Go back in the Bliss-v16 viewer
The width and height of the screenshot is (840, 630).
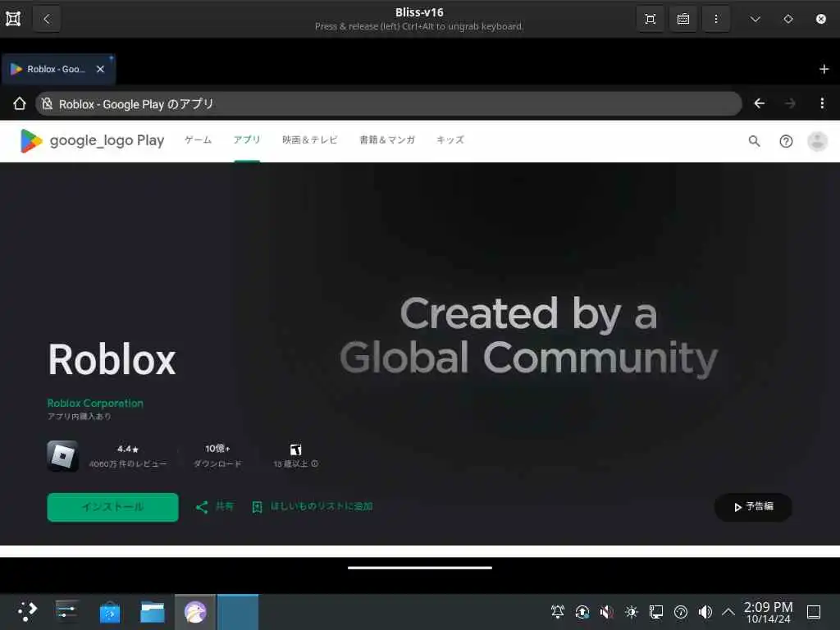coord(47,20)
